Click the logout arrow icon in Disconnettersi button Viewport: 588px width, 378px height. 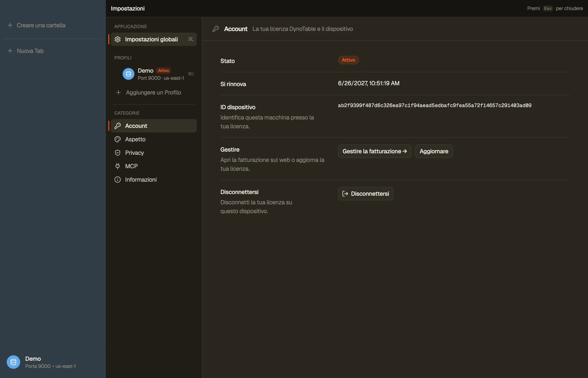click(x=345, y=194)
